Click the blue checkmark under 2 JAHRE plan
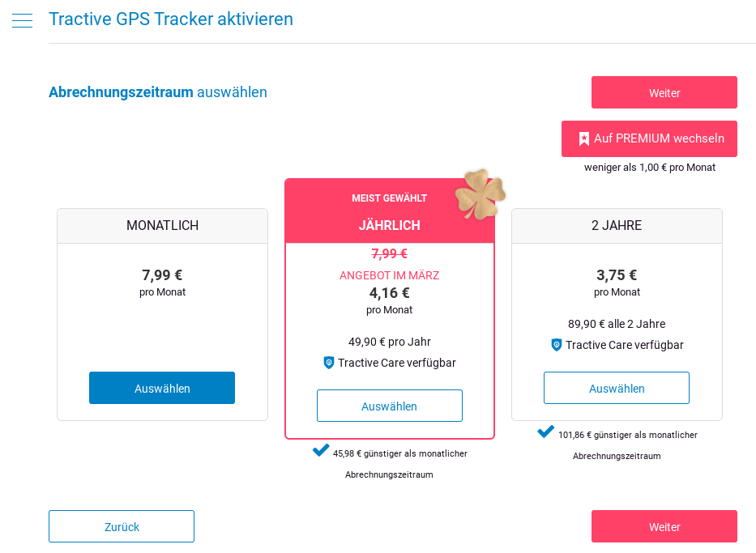Screen dimensions: 756x553 tap(546, 432)
